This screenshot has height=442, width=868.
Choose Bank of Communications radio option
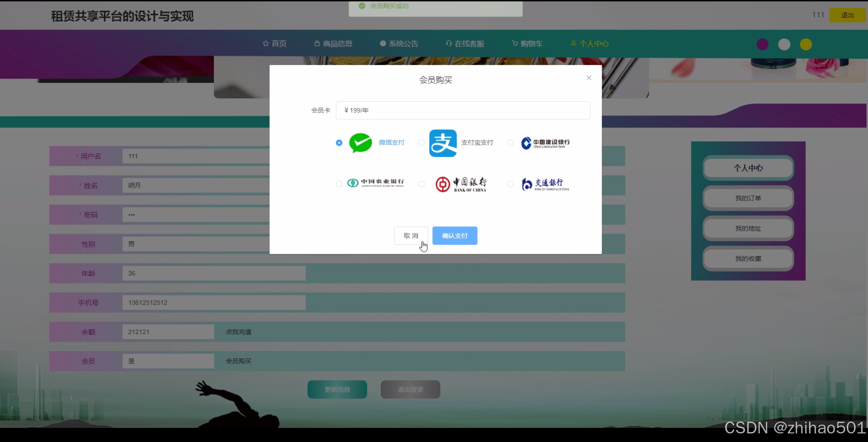(x=510, y=184)
